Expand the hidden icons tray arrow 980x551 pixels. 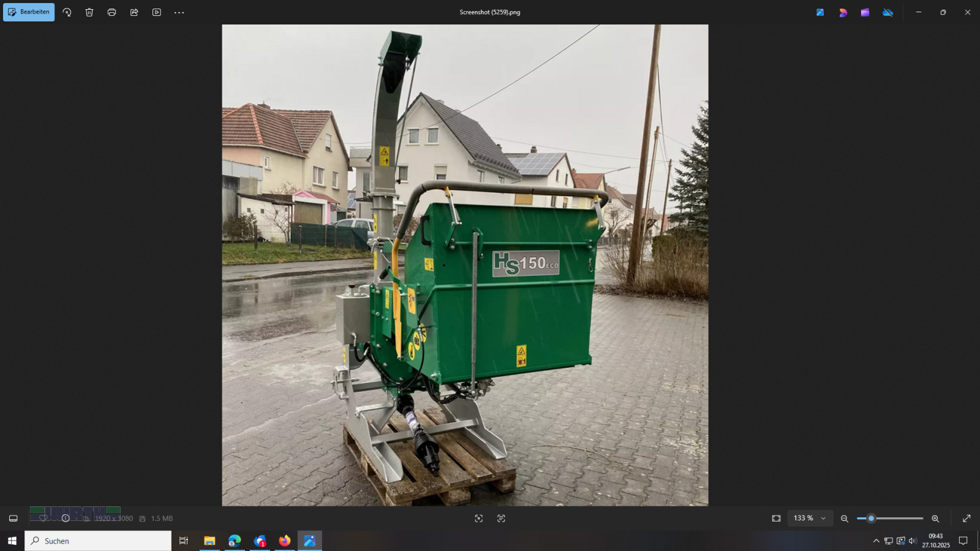[877, 541]
